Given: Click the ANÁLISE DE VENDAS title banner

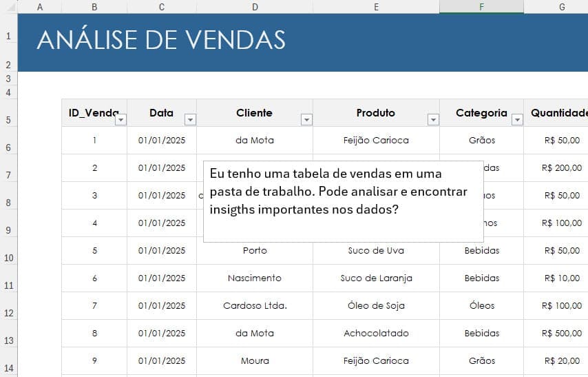Looking at the screenshot, I should point(161,40).
